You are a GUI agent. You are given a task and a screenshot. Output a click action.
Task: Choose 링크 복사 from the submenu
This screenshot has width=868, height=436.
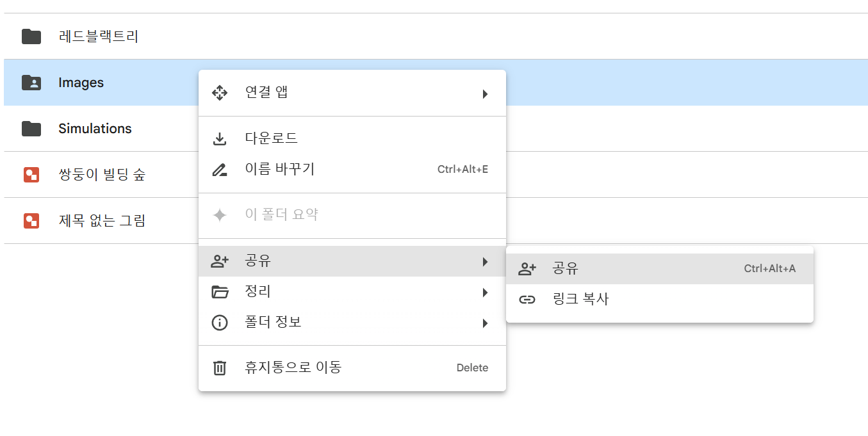[660, 300]
